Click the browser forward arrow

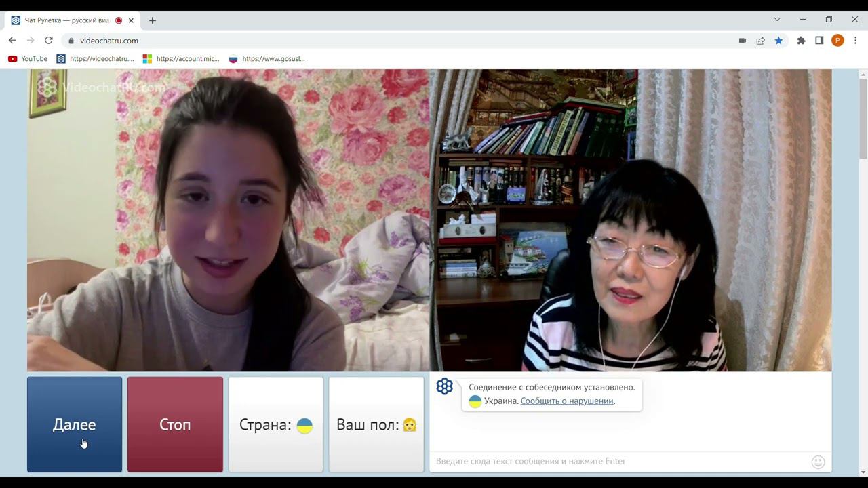(x=31, y=41)
